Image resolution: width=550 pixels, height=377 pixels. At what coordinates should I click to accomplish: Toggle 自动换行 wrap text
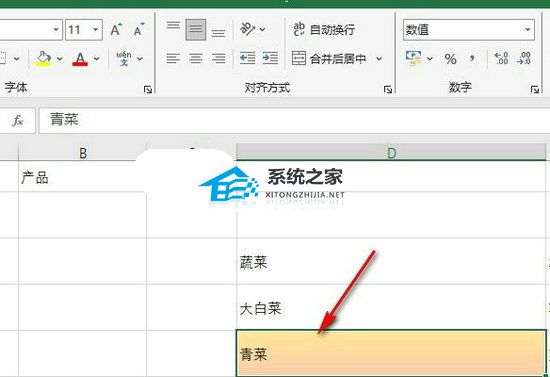point(324,29)
